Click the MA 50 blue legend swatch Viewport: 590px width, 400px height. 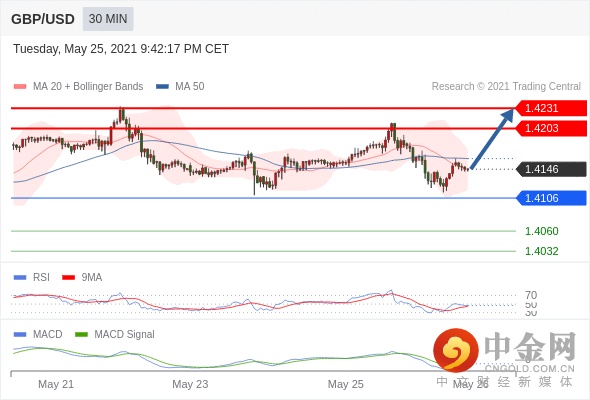pyautogui.click(x=162, y=87)
